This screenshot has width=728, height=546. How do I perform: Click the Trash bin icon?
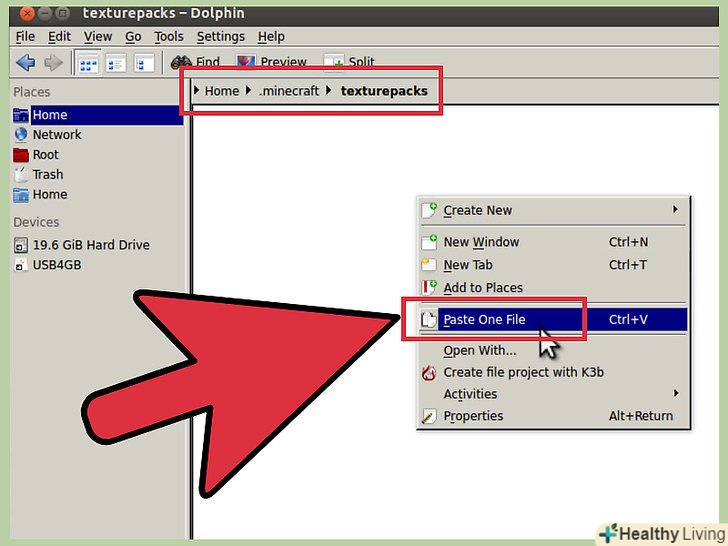(21, 175)
